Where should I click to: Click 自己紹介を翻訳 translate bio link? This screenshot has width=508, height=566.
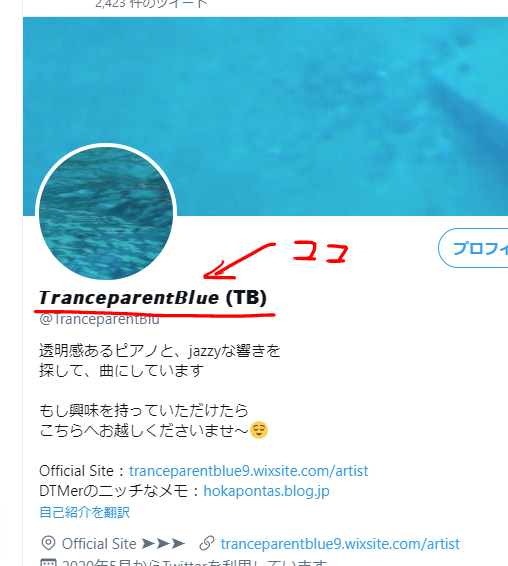click(84, 512)
